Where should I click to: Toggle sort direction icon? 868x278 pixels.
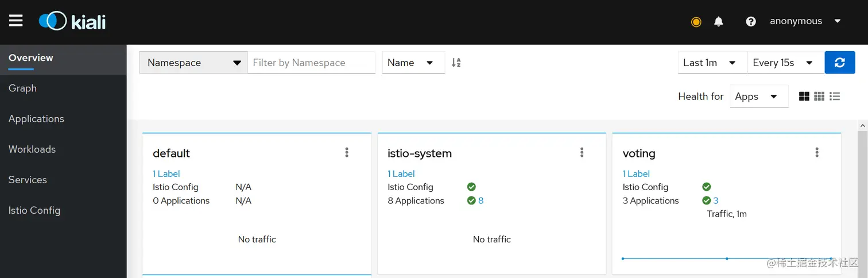pos(456,63)
